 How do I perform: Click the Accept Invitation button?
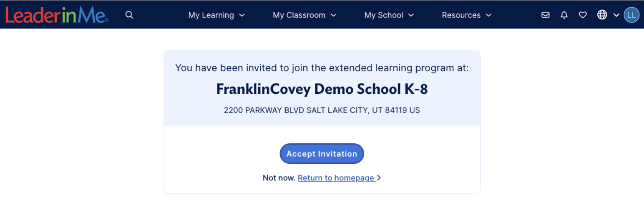click(322, 154)
